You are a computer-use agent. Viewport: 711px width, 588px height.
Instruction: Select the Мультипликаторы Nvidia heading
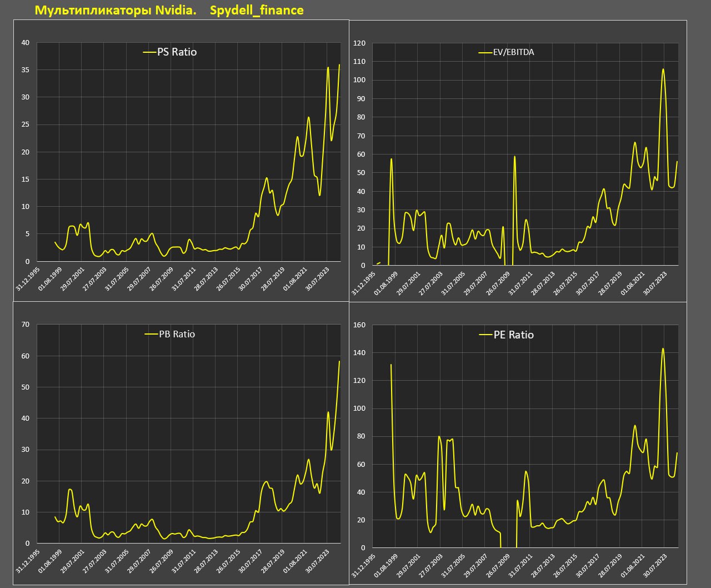click(x=115, y=10)
